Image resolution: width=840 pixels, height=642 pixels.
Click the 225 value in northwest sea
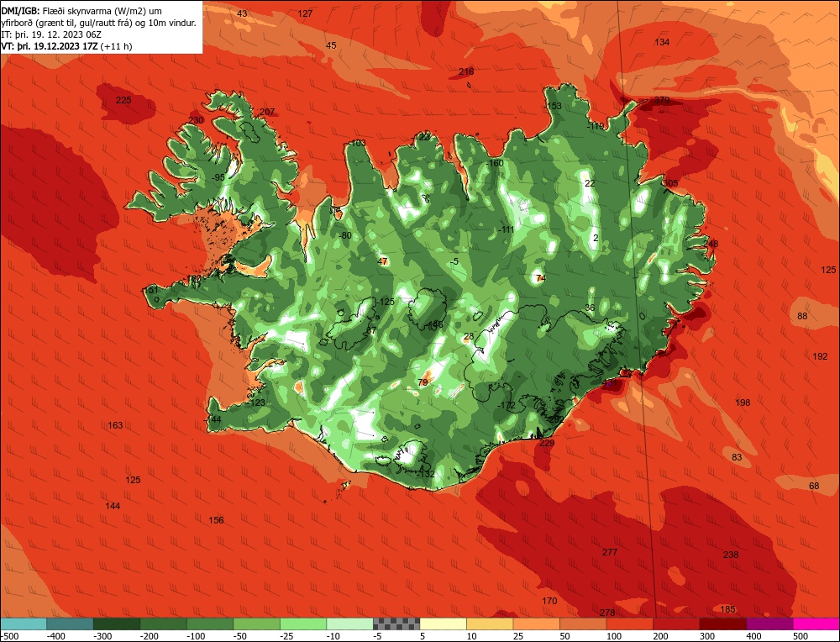click(x=123, y=100)
